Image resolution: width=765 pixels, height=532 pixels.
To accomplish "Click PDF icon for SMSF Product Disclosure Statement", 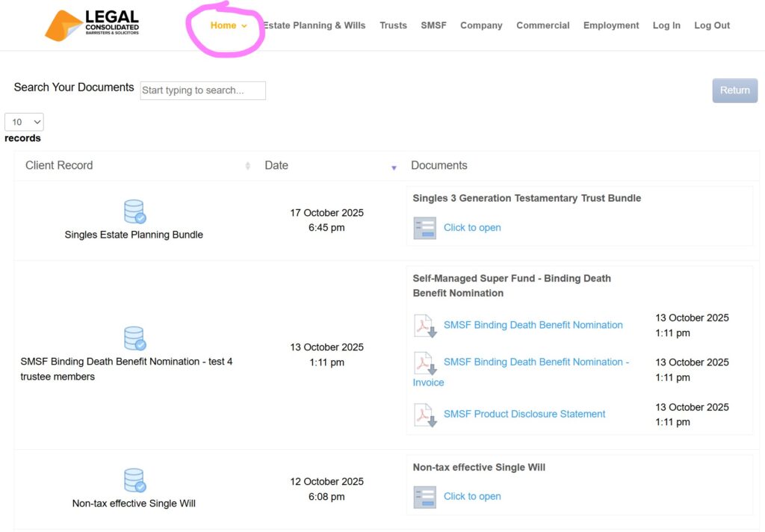I will pyautogui.click(x=425, y=415).
